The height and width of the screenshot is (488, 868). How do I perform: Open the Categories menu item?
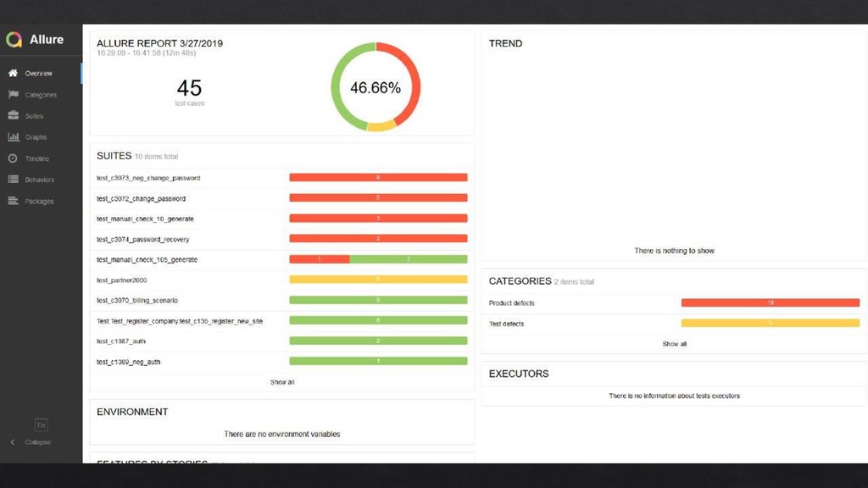click(41, 95)
